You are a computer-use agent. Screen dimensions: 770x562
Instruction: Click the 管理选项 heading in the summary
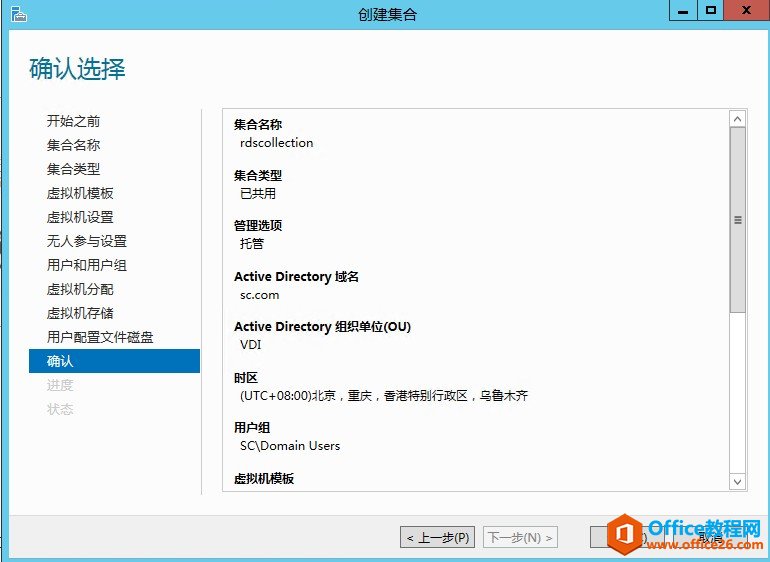pos(258,225)
